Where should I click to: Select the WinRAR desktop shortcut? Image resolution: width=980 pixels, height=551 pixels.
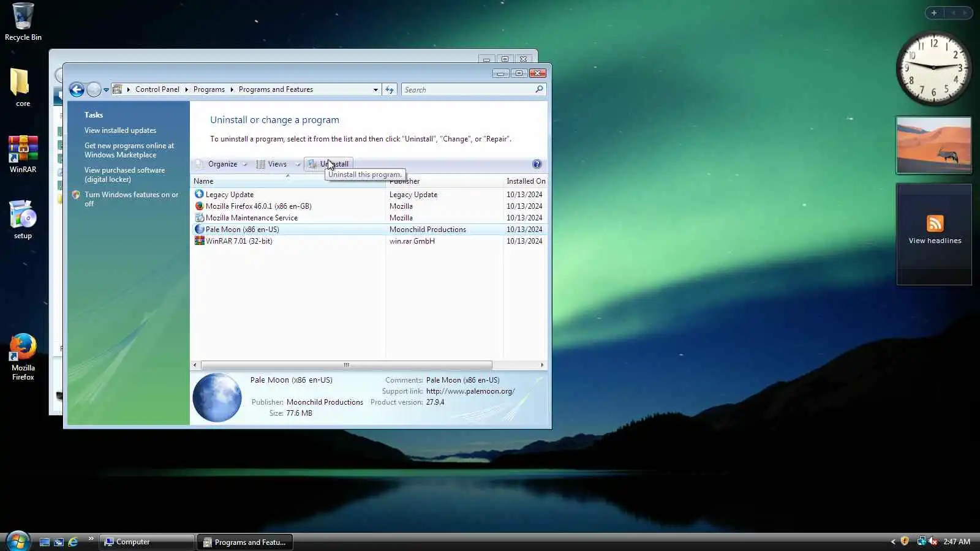point(23,154)
